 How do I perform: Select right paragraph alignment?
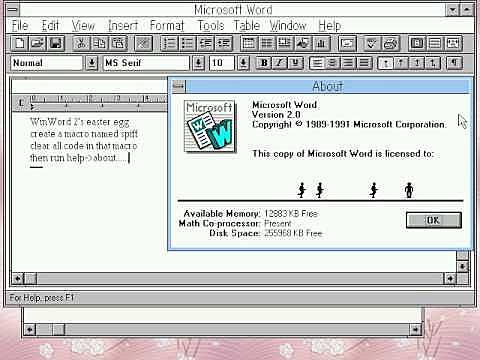pyautogui.click(x=348, y=63)
